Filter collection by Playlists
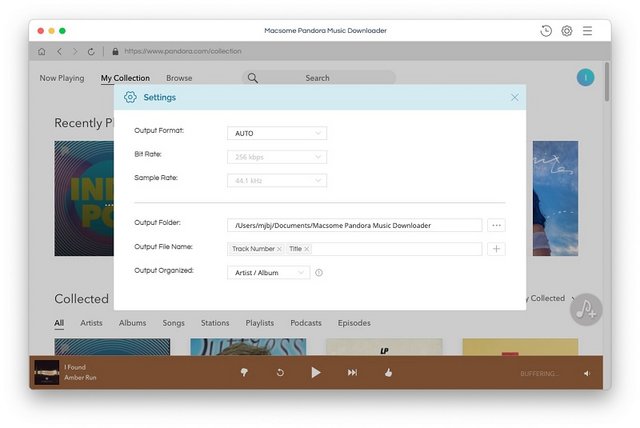The height and width of the screenshot is (428, 640). click(260, 323)
